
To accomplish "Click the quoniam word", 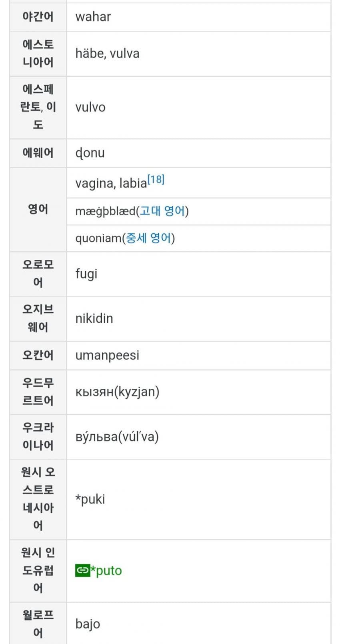I will click(x=98, y=238).
